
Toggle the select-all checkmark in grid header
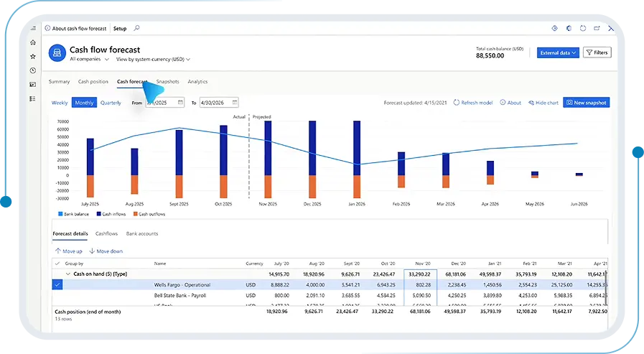57,264
